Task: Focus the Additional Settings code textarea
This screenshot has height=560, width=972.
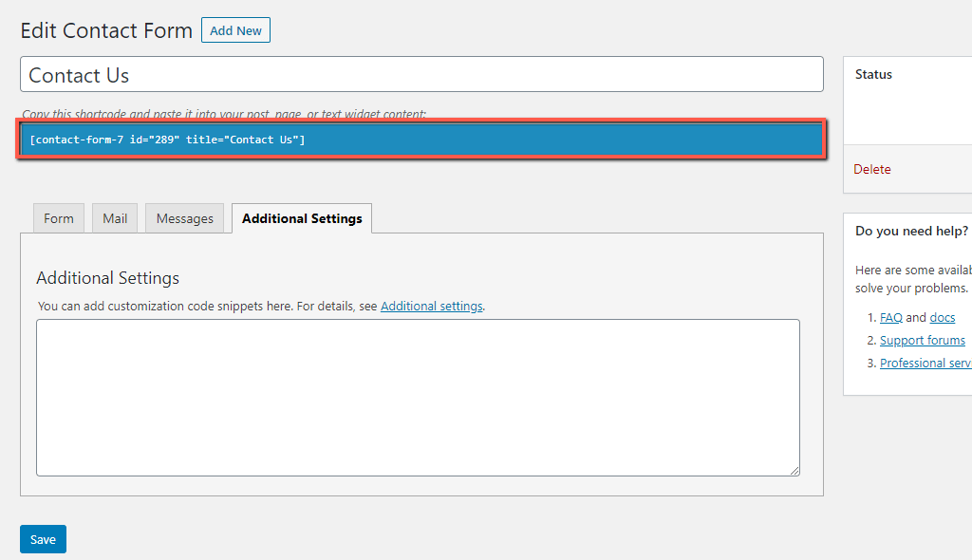Action: (418, 398)
